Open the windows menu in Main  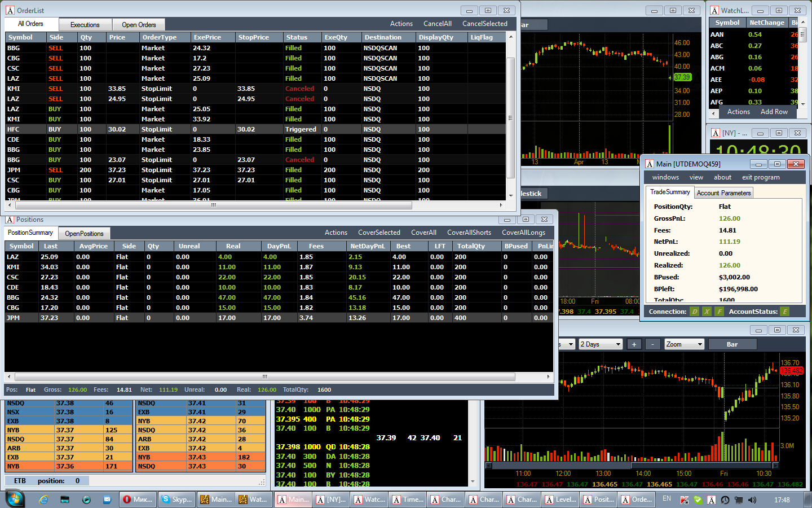[665, 177]
